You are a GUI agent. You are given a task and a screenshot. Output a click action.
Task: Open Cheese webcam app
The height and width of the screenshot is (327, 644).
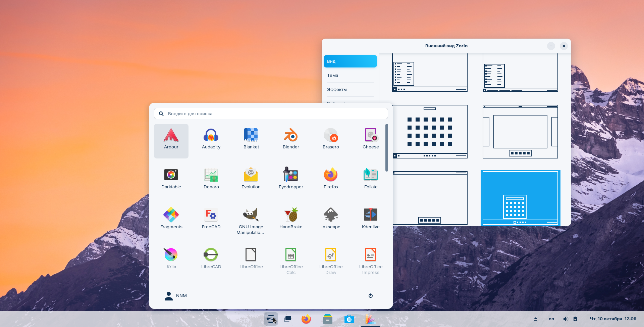pos(371,141)
